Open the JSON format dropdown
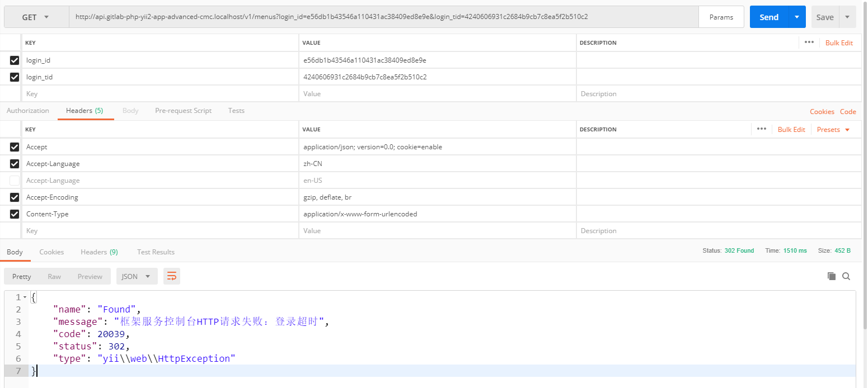The image size is (868, 388). tap(136, 276)
